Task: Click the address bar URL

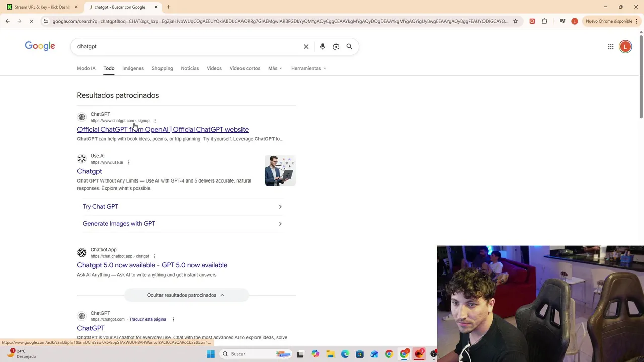Action: point(280,21)
